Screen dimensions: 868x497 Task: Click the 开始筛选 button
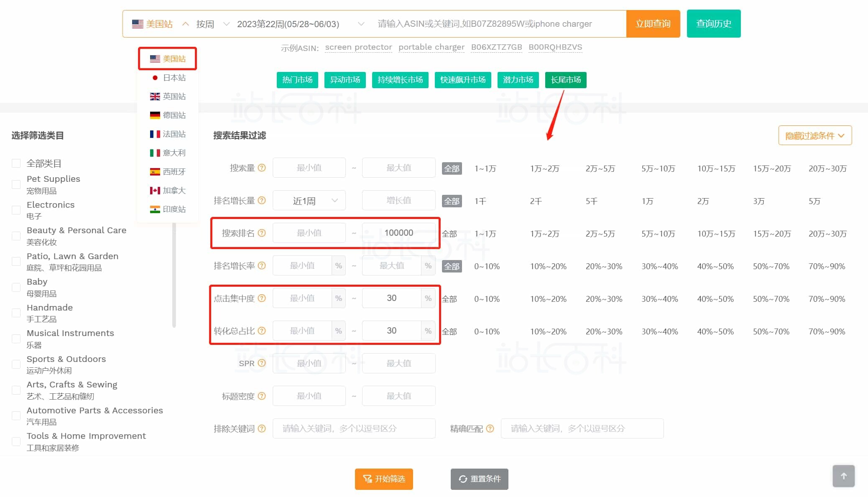point(384,479)
